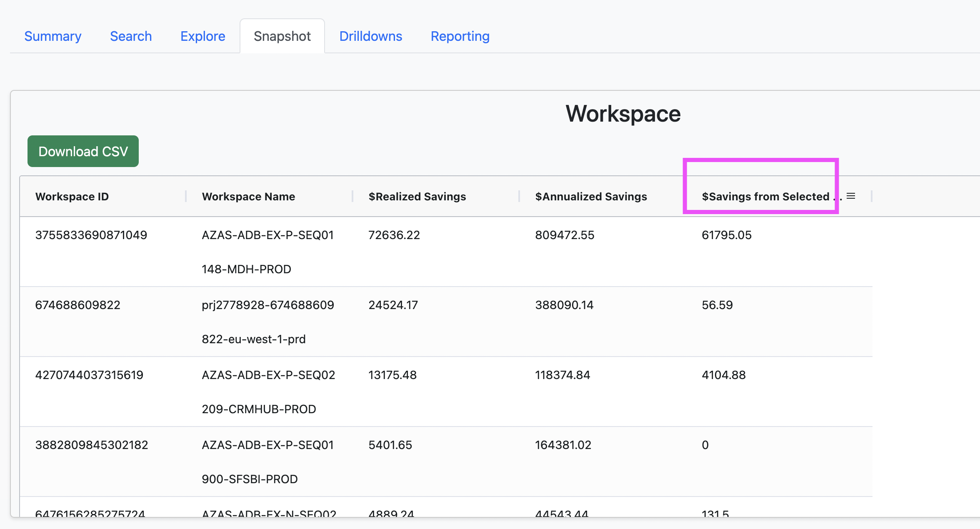Image resolution: width=980 pixels, height=529 pixels.
Task: Switch to the Reporting tab
Action: tap(460, 36)
